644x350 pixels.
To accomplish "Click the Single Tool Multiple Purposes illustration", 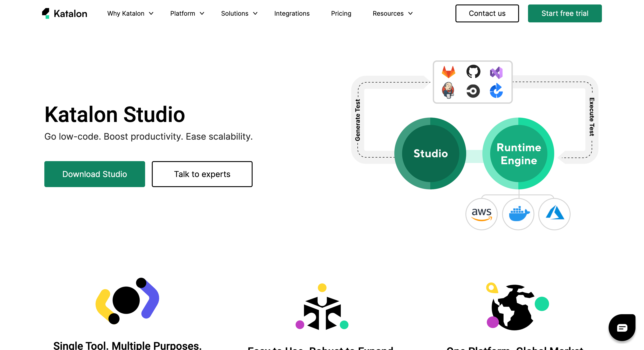I will 127,301.
